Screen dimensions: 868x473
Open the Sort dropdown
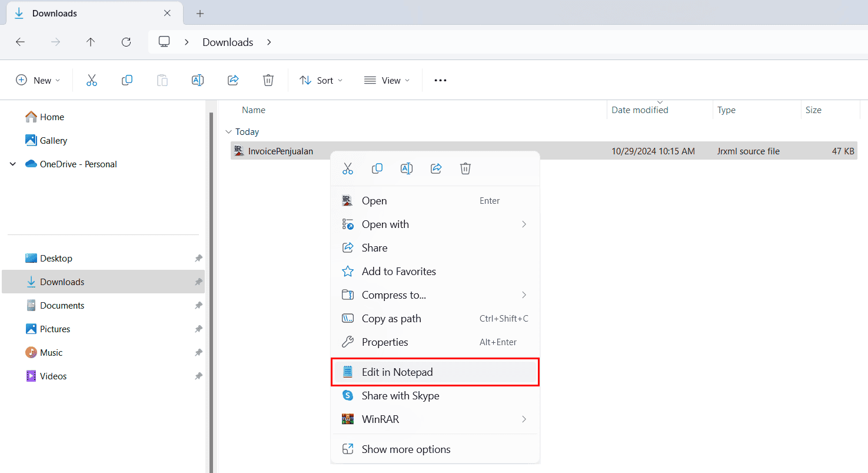coord(321,80)
